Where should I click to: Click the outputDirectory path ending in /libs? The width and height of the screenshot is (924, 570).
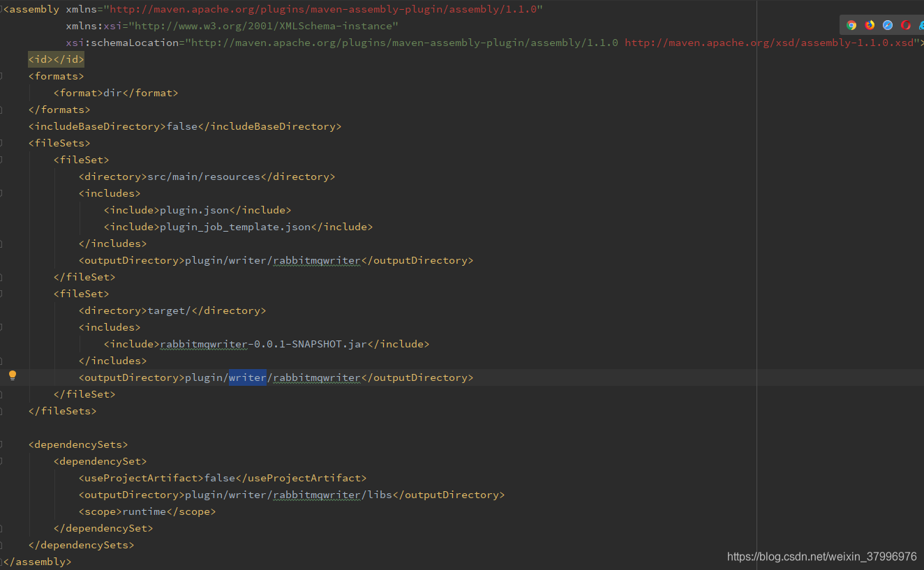click(289, 495)
